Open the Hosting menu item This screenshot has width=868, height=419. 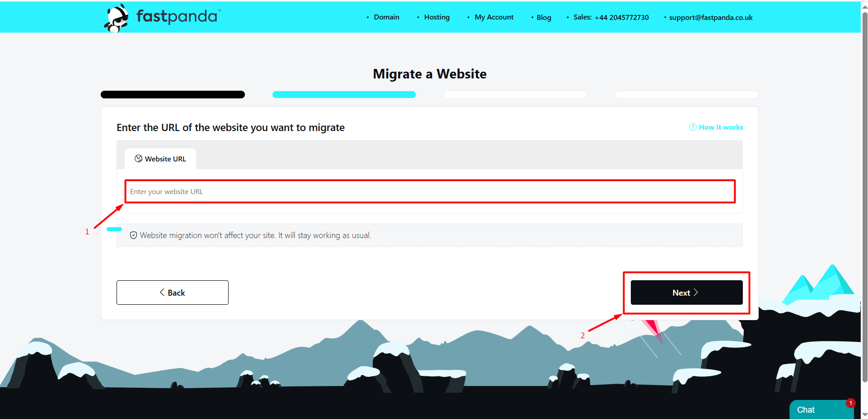click(x=437, y=17)
